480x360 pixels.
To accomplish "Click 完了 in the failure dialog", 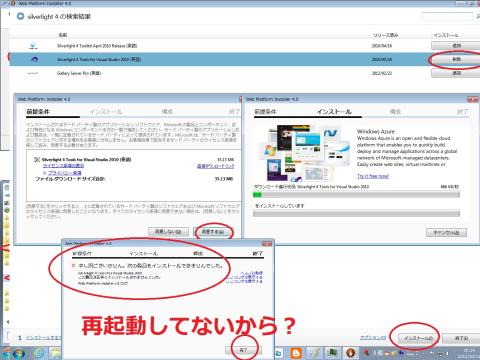I will [x=243, y=350].
